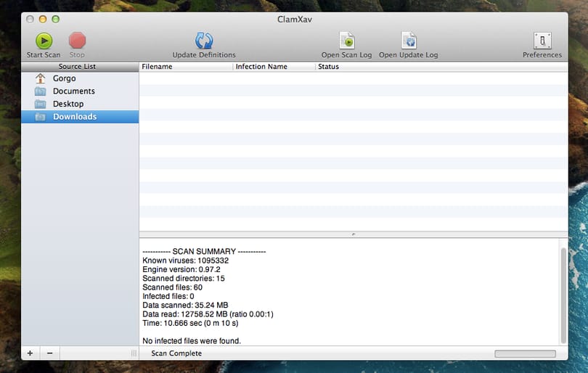Viewport: 588px width, 373px height.
Task: Click the green Start Scan button
Action: (x=44, y=41)
